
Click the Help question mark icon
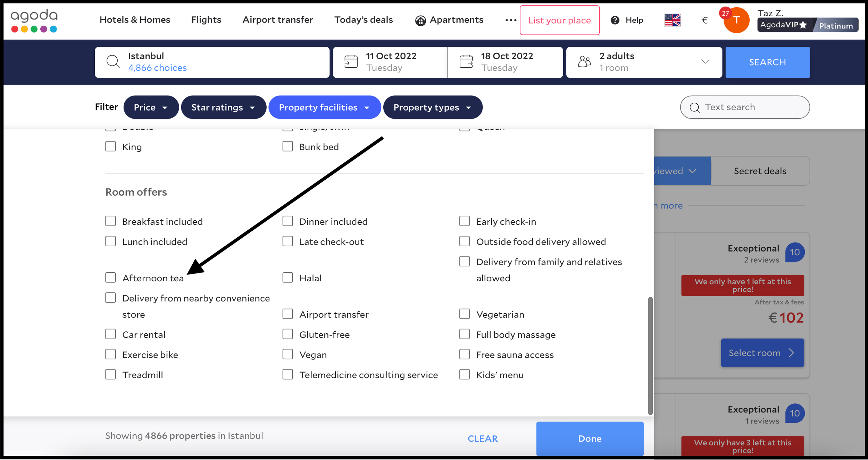(615, 20)
